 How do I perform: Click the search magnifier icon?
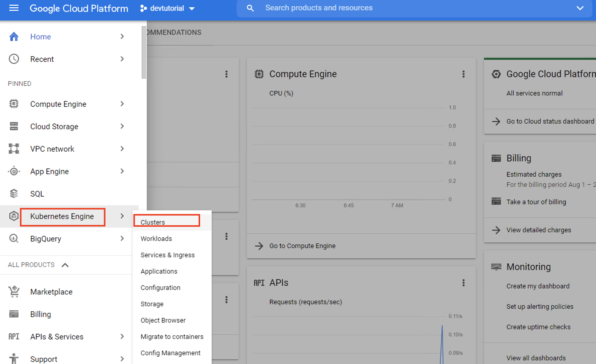tap(250, 8)
